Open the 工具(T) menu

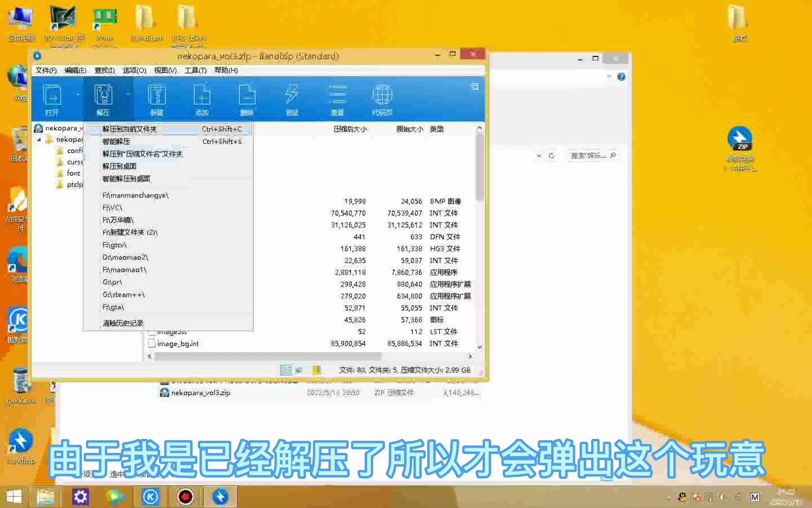pos(195,71)
